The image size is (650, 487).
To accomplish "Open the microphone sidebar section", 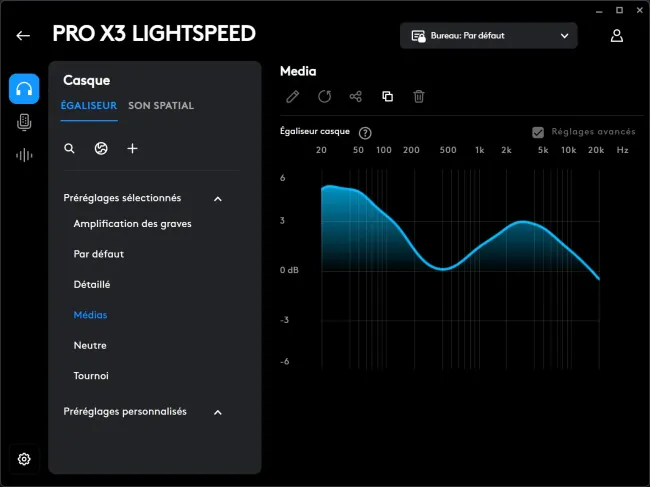I will (x=24, y=122).
